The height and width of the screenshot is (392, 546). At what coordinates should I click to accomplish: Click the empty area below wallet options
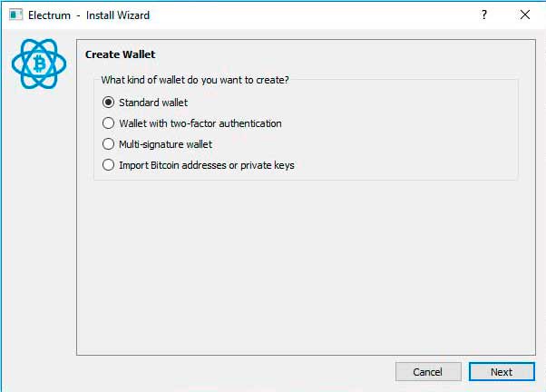(x=306, y=267)
